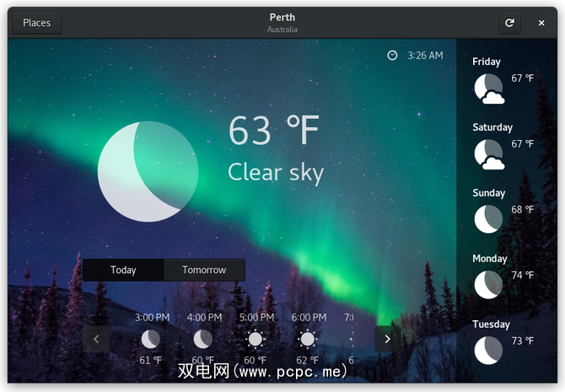Click Monday's 74 °F temperature
The height and width of the screenshot is (392, 565).
pos(523,276)
